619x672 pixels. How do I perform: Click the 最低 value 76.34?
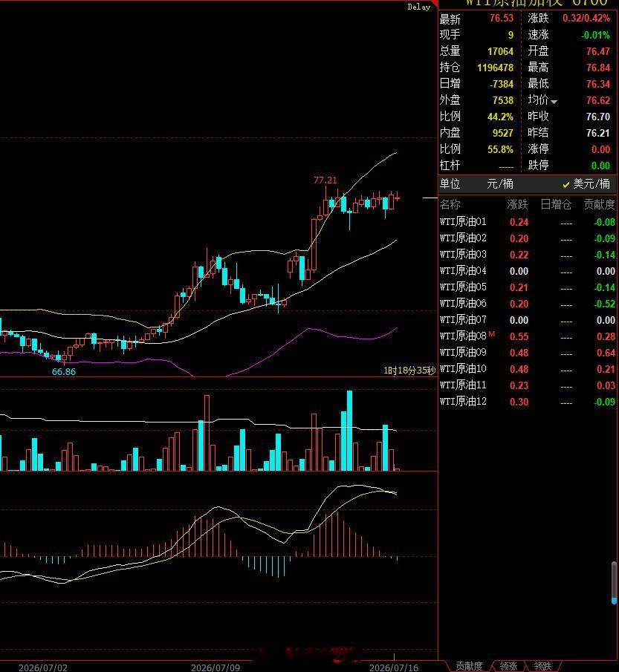point(598,84)
